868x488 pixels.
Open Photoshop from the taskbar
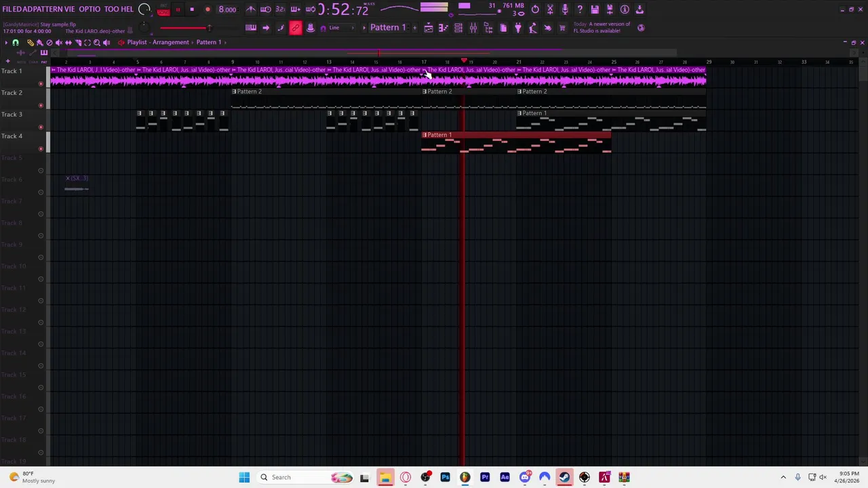click(x=445, y=477)
